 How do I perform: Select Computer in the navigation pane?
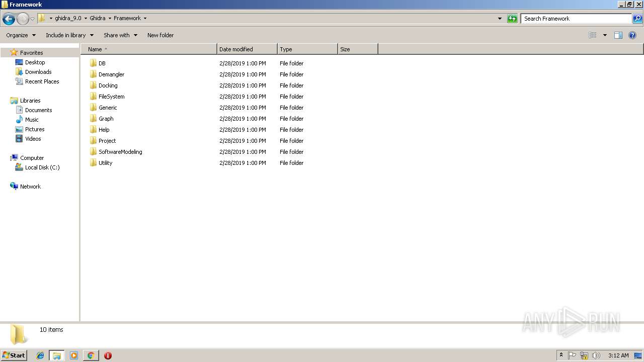[32, 158]
